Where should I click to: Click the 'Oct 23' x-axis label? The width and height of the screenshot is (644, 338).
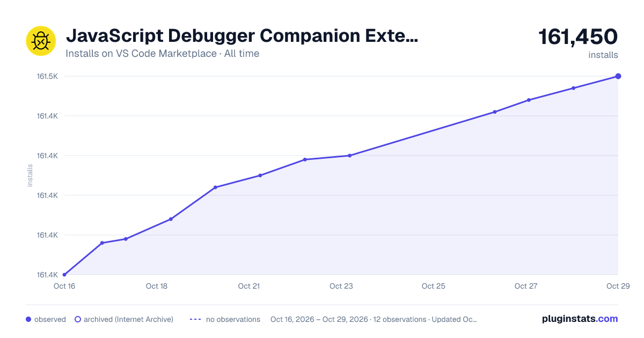click(341, 286)
